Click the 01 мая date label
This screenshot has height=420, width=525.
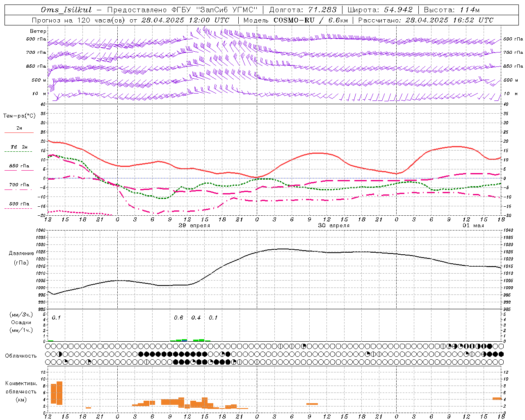[x=473, y=226]
